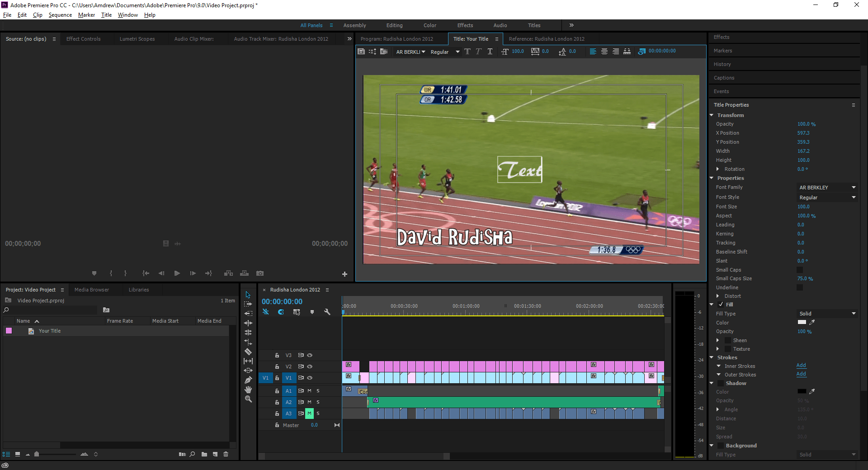Click the Tab Stops icon in title toolbar

[627, 52]
